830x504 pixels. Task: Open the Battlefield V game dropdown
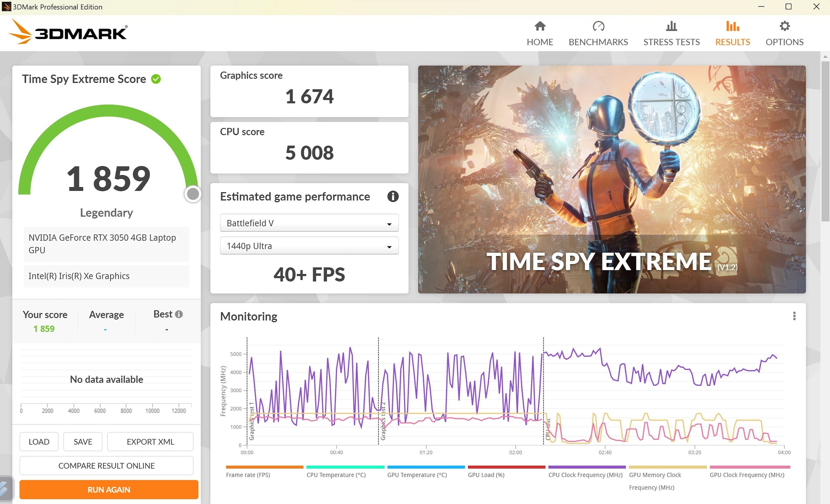309,223
